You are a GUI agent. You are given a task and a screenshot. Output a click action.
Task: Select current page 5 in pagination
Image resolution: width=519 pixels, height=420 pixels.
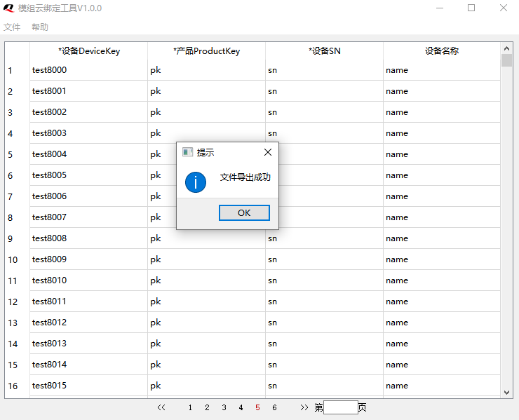[x=257, y=407]
